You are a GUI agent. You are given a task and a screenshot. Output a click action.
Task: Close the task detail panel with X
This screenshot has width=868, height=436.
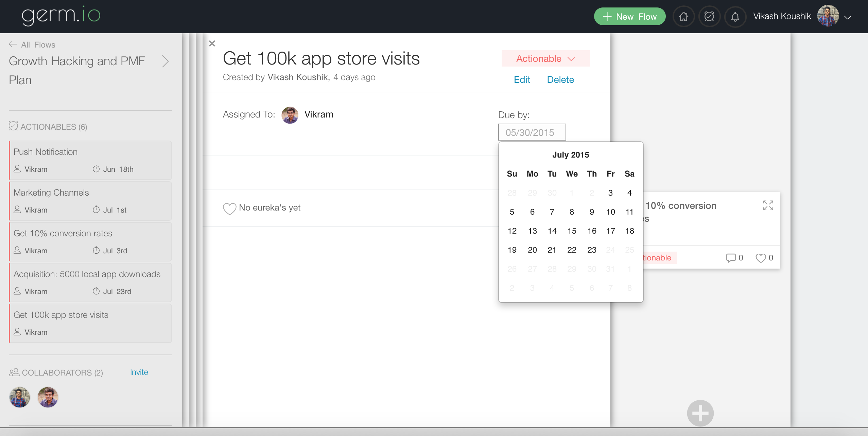(x=212, y=43)
